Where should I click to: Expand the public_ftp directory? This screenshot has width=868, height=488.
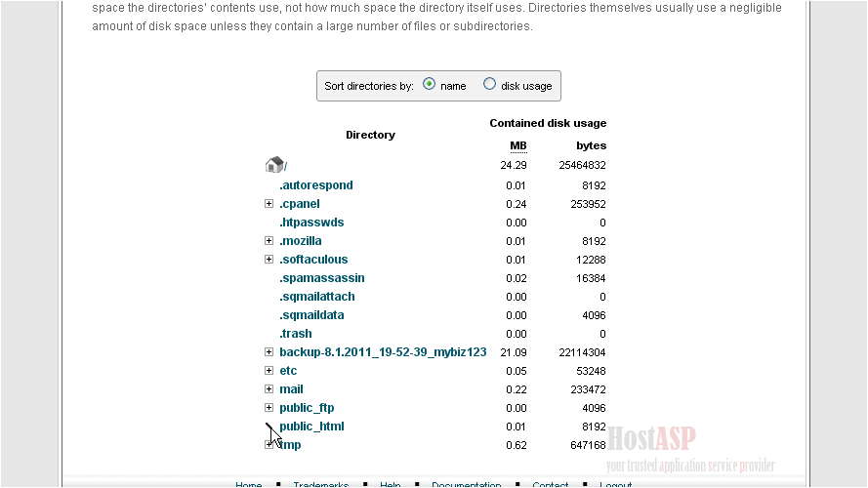click(x=269, y=408)
